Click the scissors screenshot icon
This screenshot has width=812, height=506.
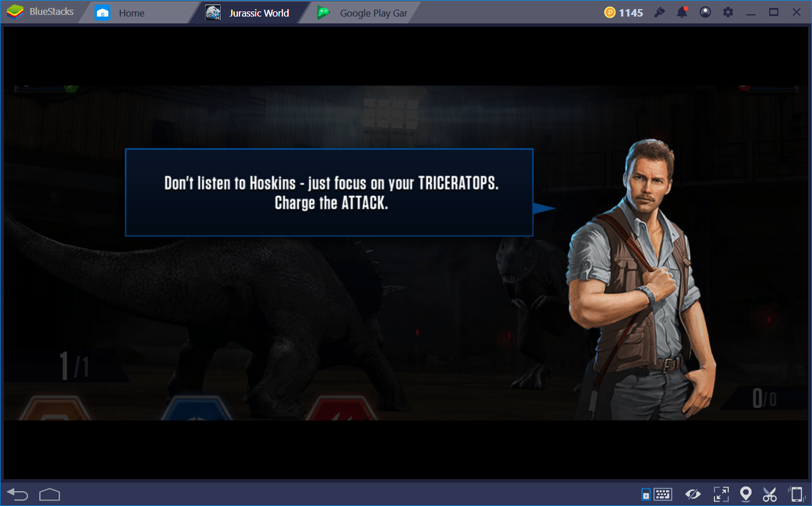(x=770, y=494)
